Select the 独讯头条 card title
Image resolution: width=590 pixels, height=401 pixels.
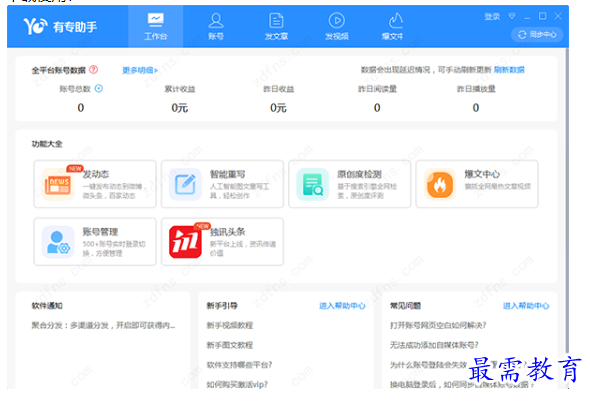227,232
